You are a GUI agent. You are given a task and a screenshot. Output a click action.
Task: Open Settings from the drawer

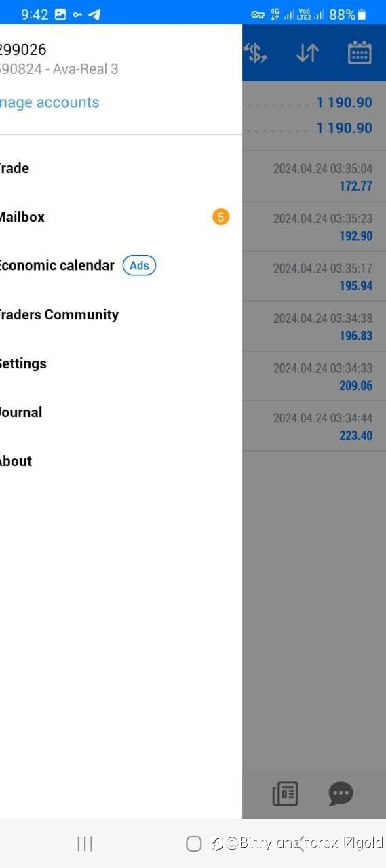[121, 363]
